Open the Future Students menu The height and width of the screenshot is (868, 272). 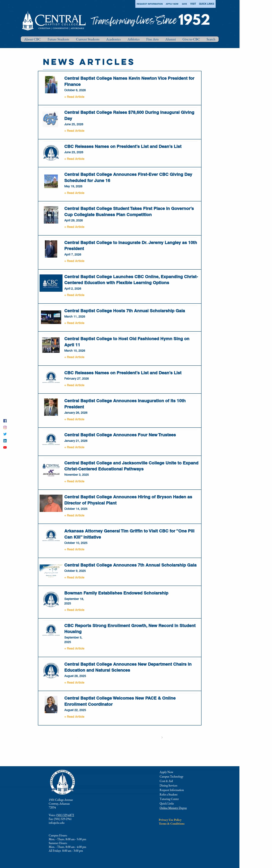click(x=58, y=39)
